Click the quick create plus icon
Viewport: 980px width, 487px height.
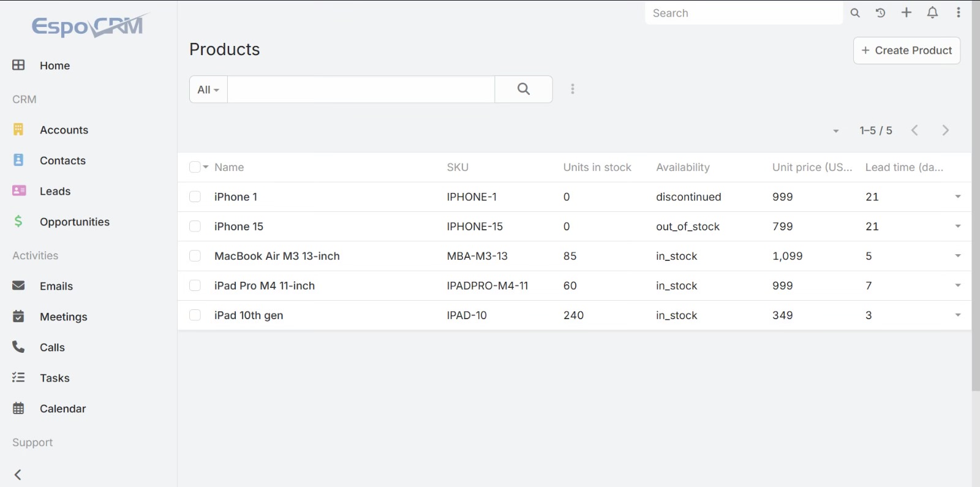(907, 13)
